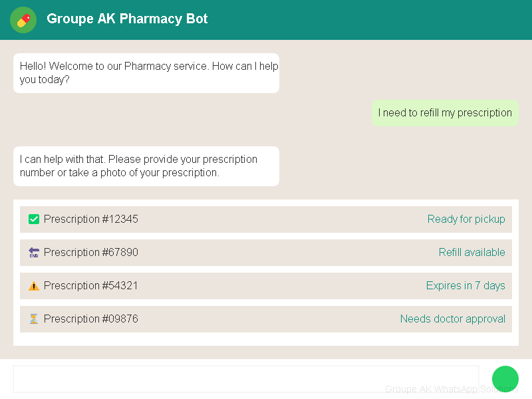532x399 pixels.
Task: Open the Ready for pickup link
Action: [x=466, y=219]
